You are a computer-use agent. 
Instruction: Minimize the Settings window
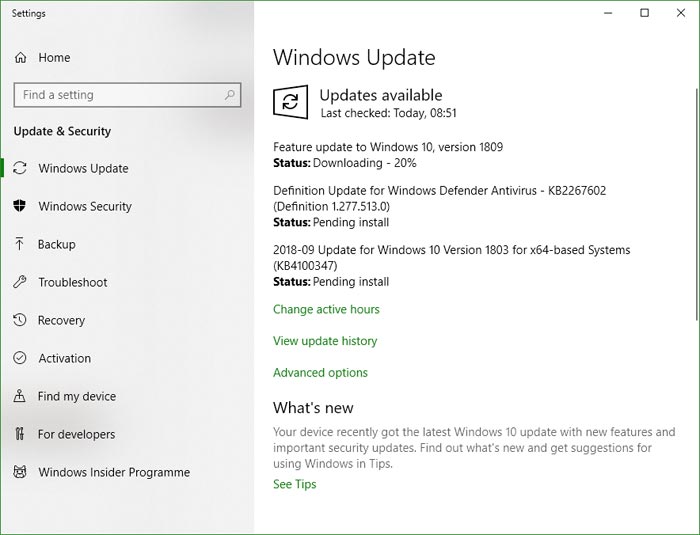tap(608, 13)
